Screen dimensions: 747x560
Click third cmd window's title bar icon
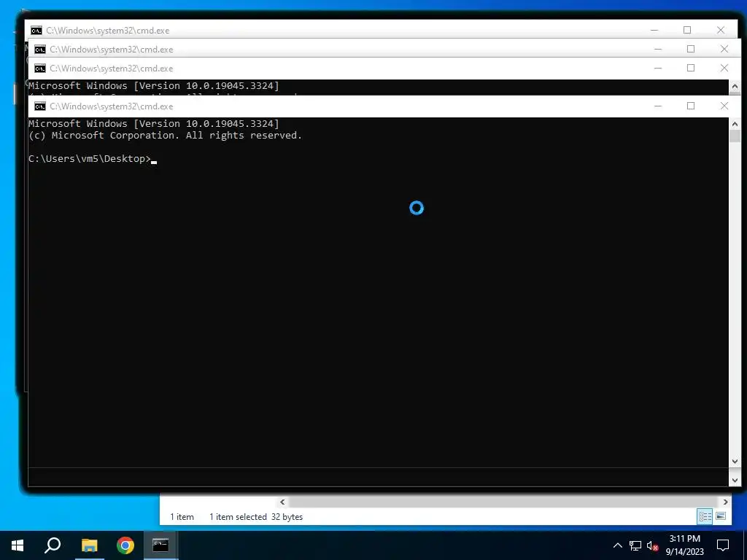point(40,69)
